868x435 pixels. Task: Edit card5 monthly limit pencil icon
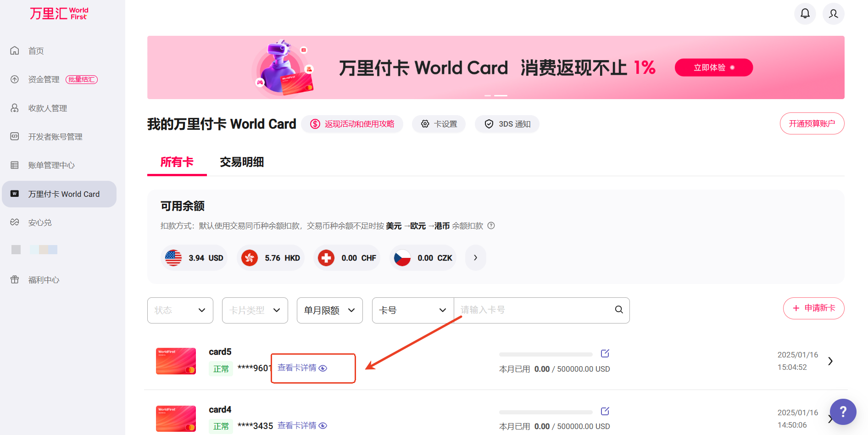605,353
